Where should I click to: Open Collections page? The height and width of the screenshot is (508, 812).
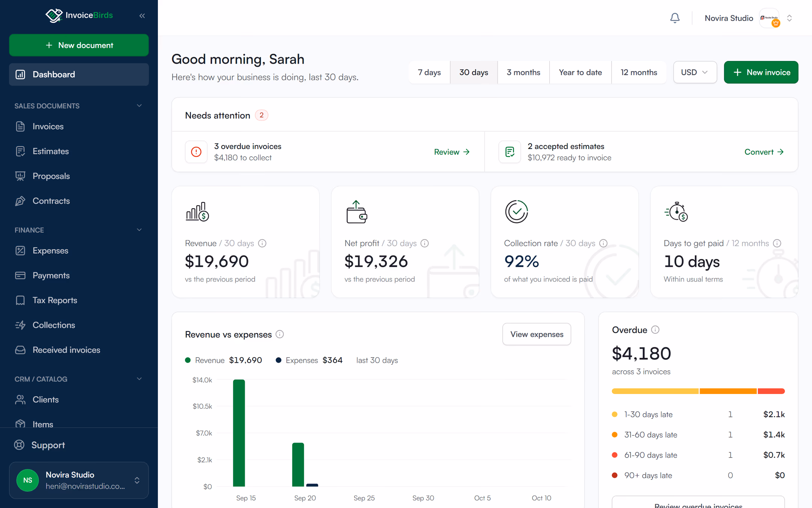click(79, 325)
